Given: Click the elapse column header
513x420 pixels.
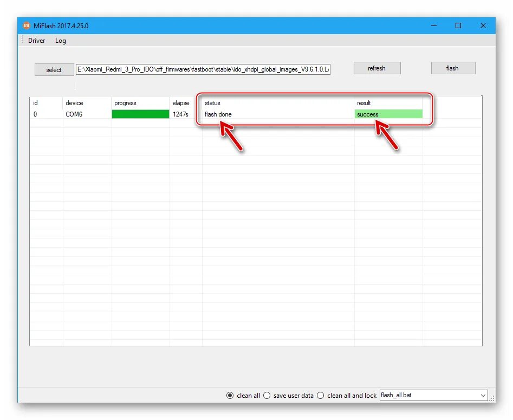Looking at the screenshot, I should tap(186, 103).
